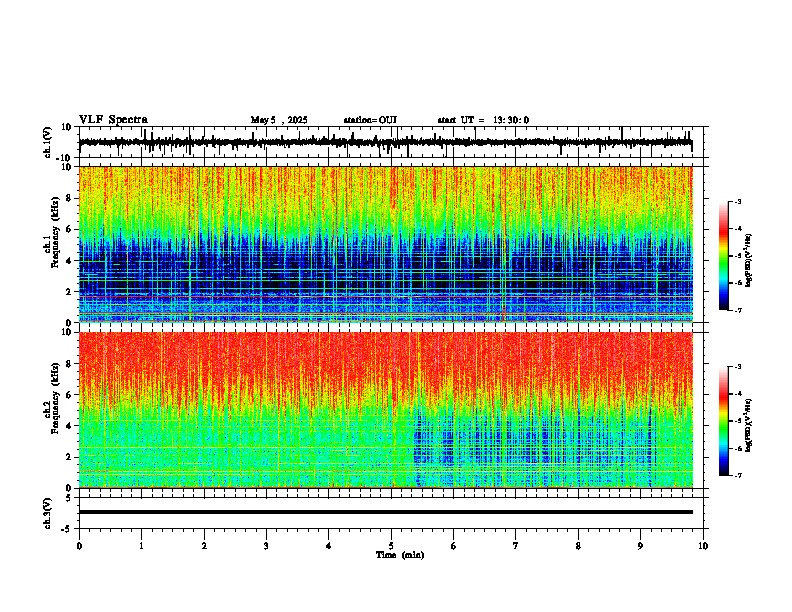Click the ch.1(V) waveform axis label
The width and height of the screenshot is (792, 612).
[x=48, y=142]
